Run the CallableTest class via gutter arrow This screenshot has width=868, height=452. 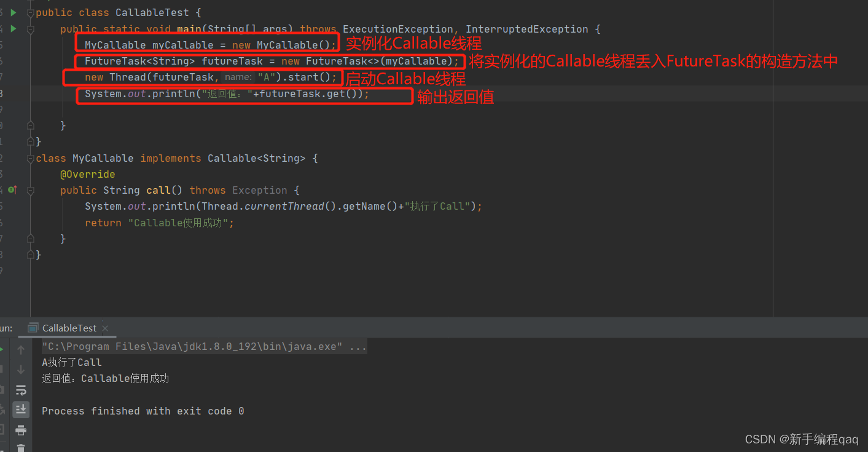[x=14, y=12]
